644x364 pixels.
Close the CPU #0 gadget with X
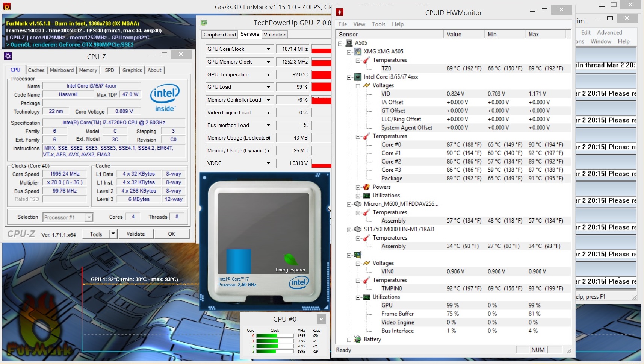pos(321,319)
